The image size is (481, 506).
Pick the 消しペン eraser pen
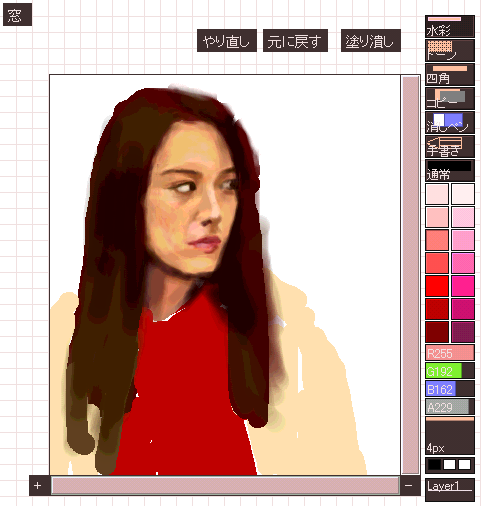(450, 123)
